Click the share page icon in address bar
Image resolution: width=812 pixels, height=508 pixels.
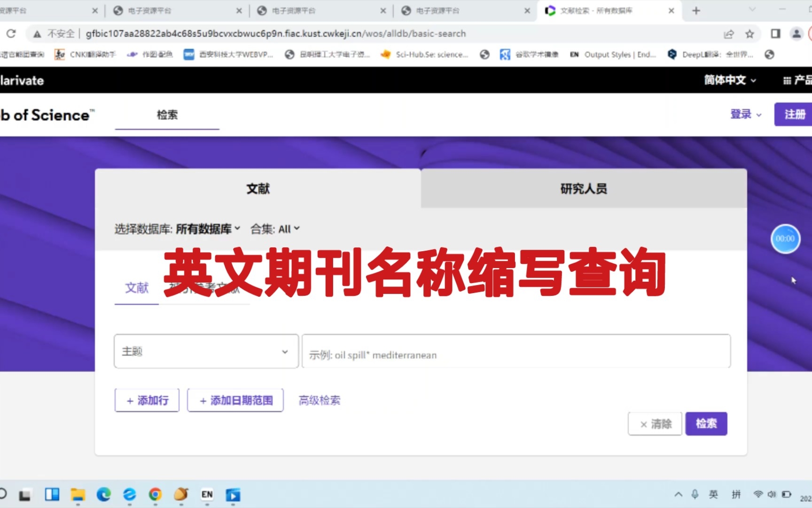click(728, 34)
